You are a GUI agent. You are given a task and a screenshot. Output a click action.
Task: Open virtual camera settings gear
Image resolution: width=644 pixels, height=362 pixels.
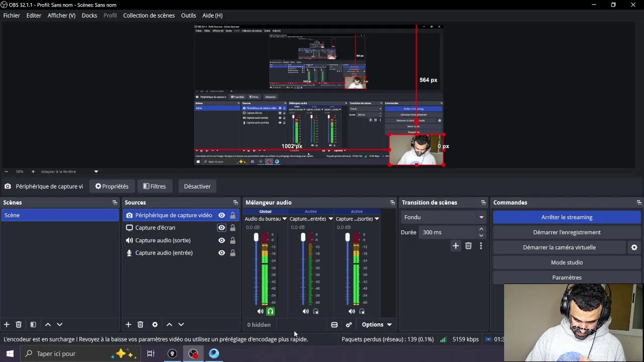[634, 247]
